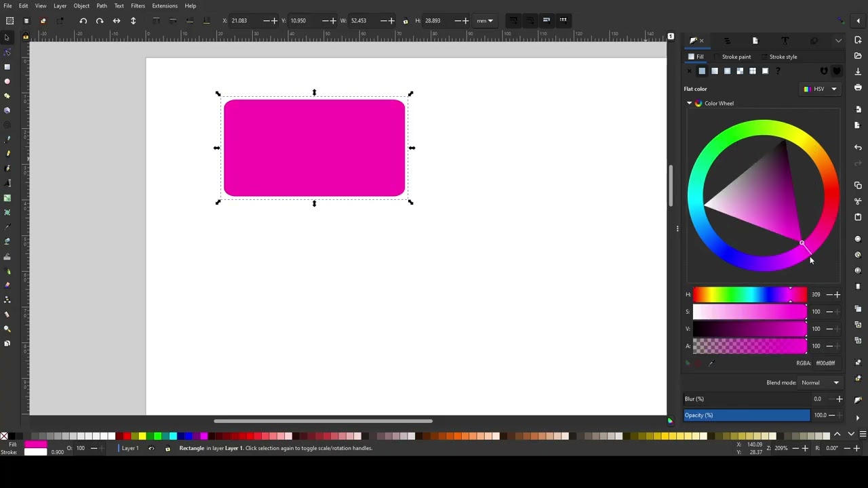868x488 pixels.
Task: Increase the Hue value with plus
Action: pyautogui.click(x=837, y=295)
